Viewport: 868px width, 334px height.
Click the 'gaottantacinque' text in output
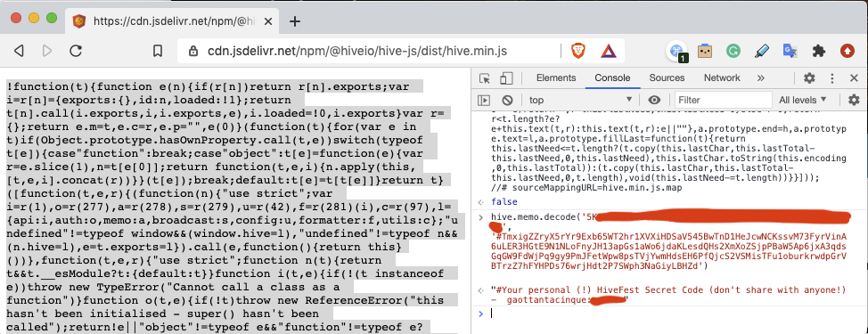(548, 300)
